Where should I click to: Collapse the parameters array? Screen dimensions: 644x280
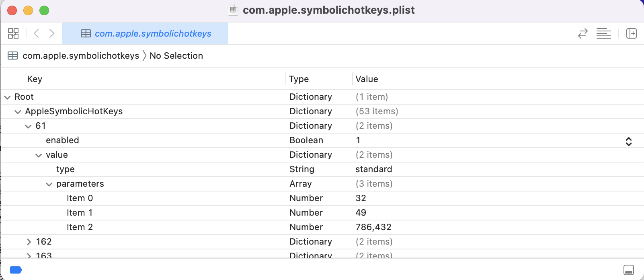click(x=49, y=184)
